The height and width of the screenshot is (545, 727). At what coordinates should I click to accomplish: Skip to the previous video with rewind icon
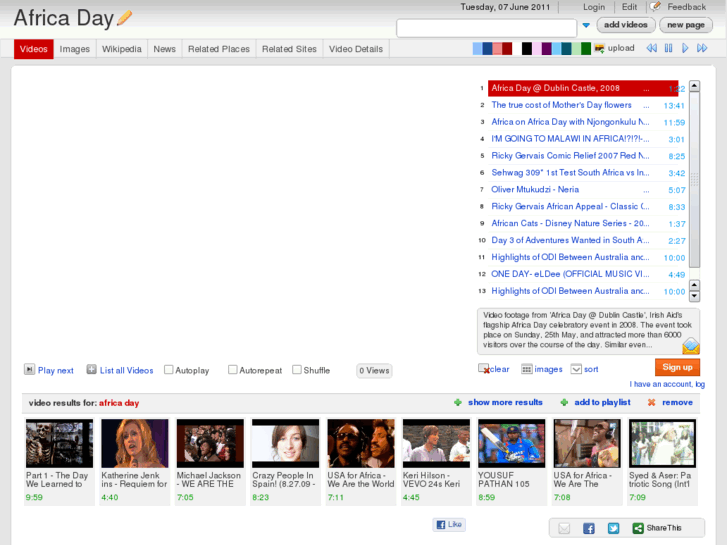(x=652, y=48)
